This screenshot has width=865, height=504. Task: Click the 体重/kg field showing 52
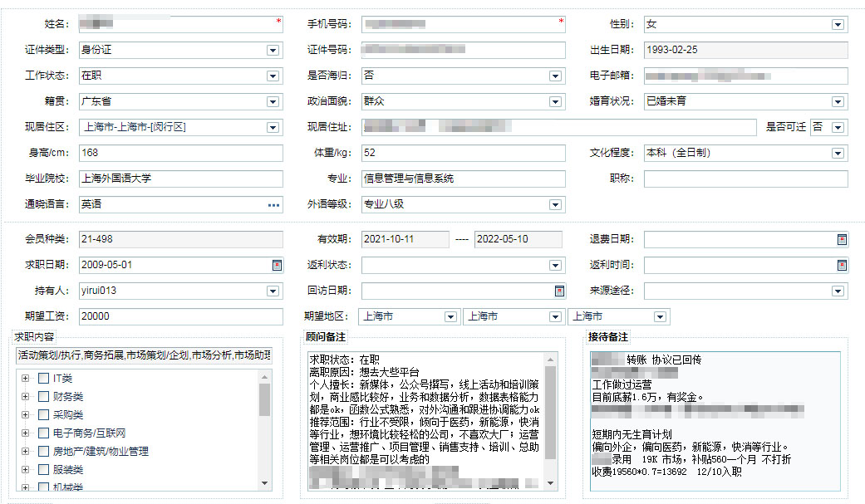coord(464,153)
